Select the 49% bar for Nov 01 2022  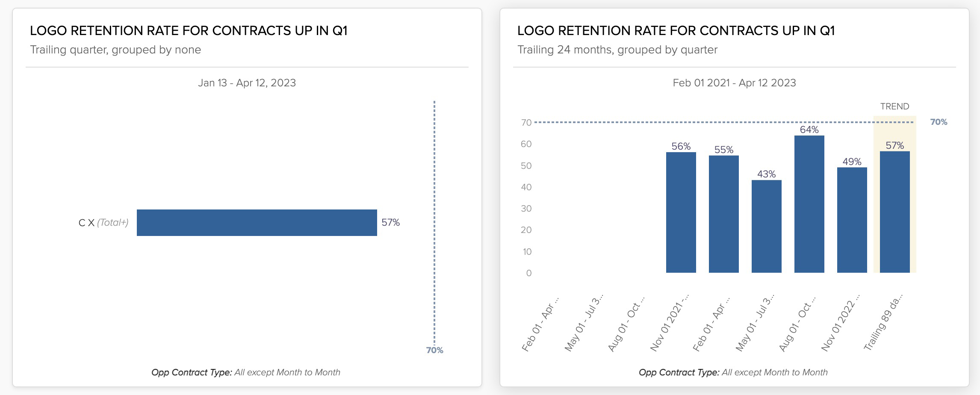click(852, 220)
